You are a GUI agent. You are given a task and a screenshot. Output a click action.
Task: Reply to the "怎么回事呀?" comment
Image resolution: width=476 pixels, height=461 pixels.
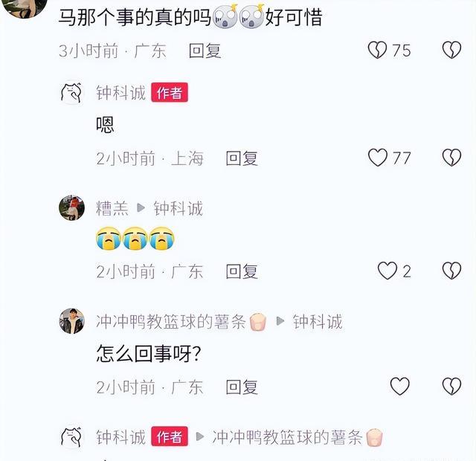tap(242, 387)
